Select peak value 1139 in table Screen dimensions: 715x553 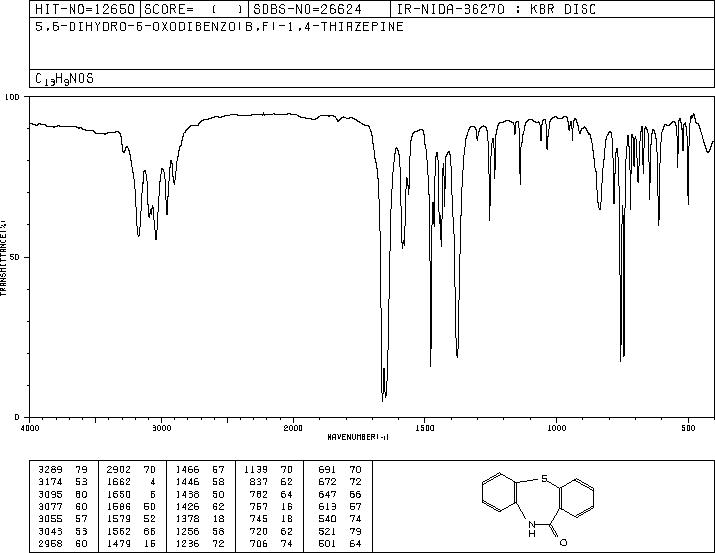[256, 470]
